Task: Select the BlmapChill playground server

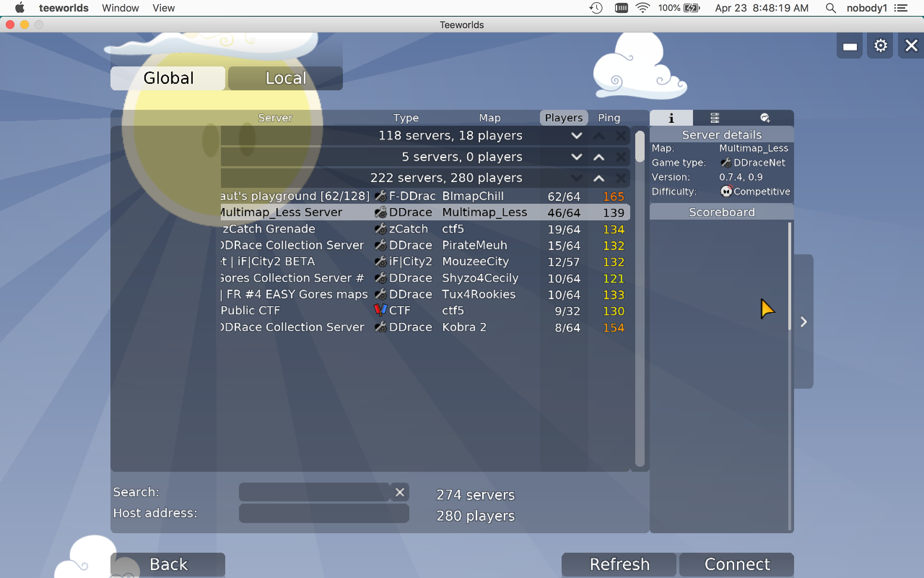Action: pyautogui.click(x=425, y=196)
